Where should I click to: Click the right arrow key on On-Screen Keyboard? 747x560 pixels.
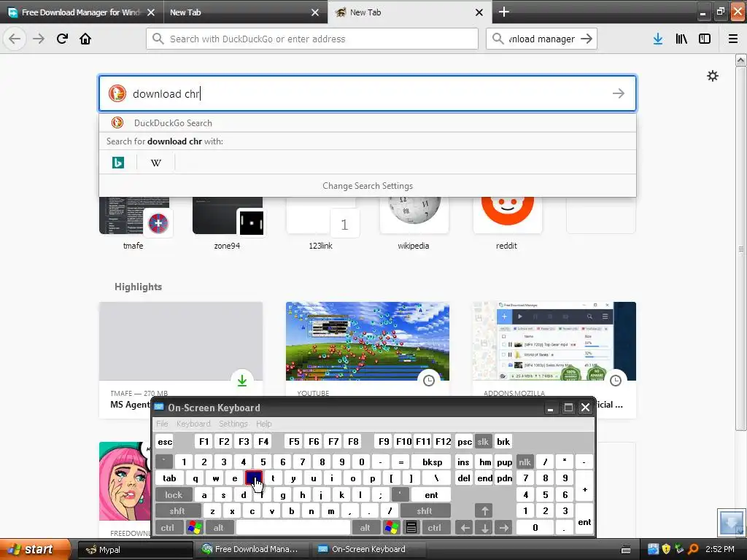click(503, 527)
